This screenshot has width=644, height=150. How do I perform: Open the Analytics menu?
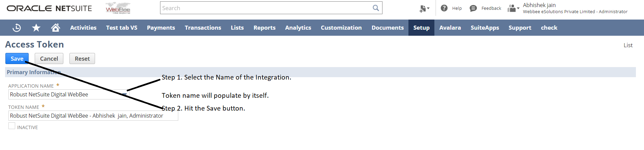click(x=298, y=28)
